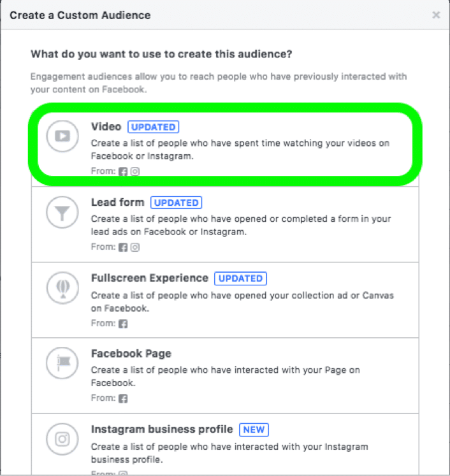Click Instagram source icon under Lead form
This screenshot has height=476, width=450.
click(x=135, y=247)
